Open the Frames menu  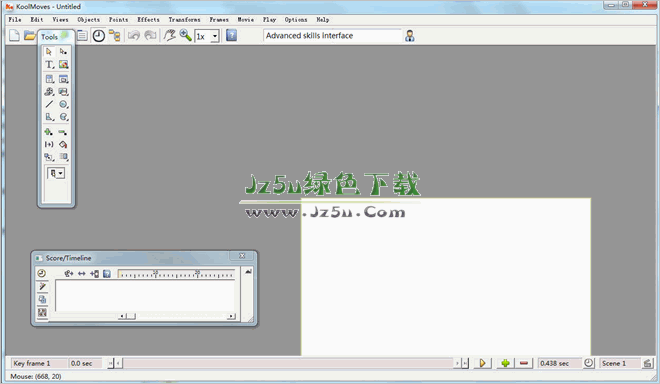pyautogui.click(x=219, y=20)
